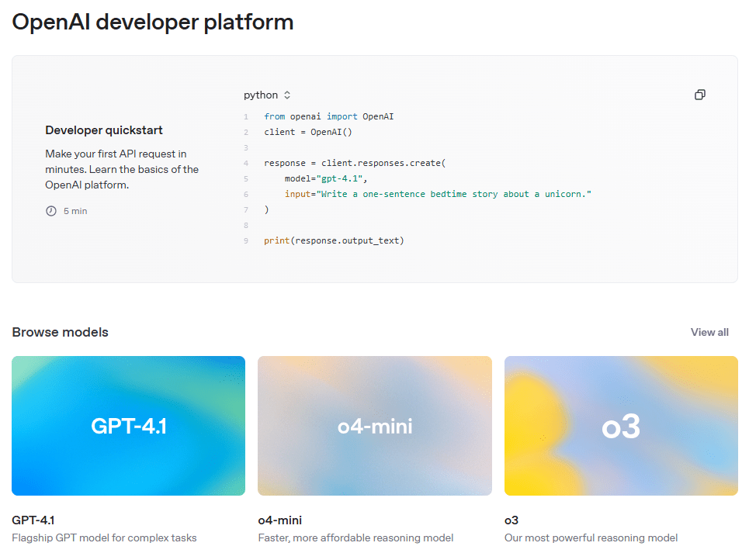Click the model="gpt-4.1" code line
The width and height of the screenshot is (749, 560).
pos(326,178)
